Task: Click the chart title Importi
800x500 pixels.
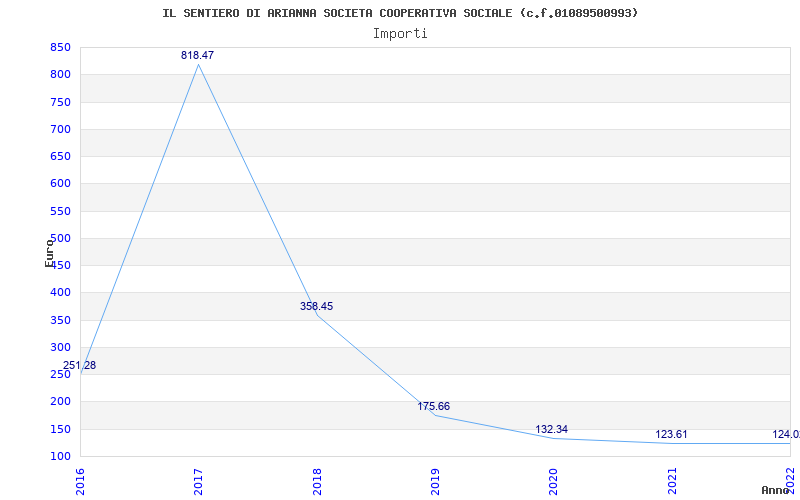Action: 400,34
